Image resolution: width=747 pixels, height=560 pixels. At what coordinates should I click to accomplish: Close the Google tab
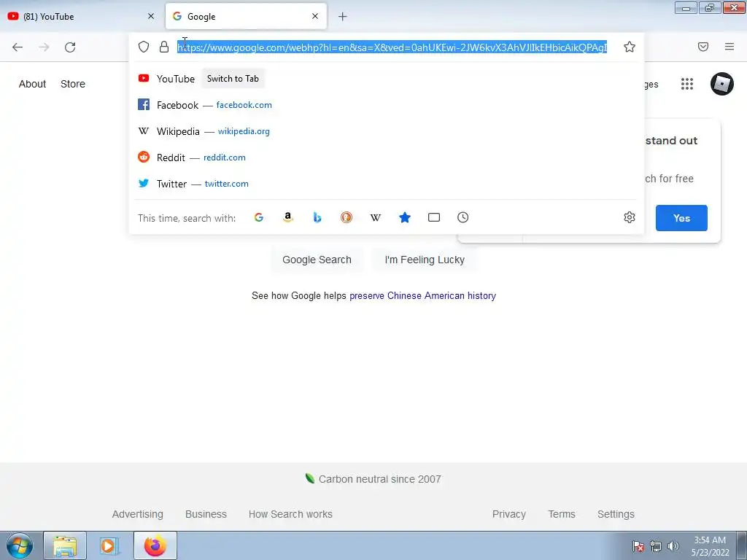[315, 16]
